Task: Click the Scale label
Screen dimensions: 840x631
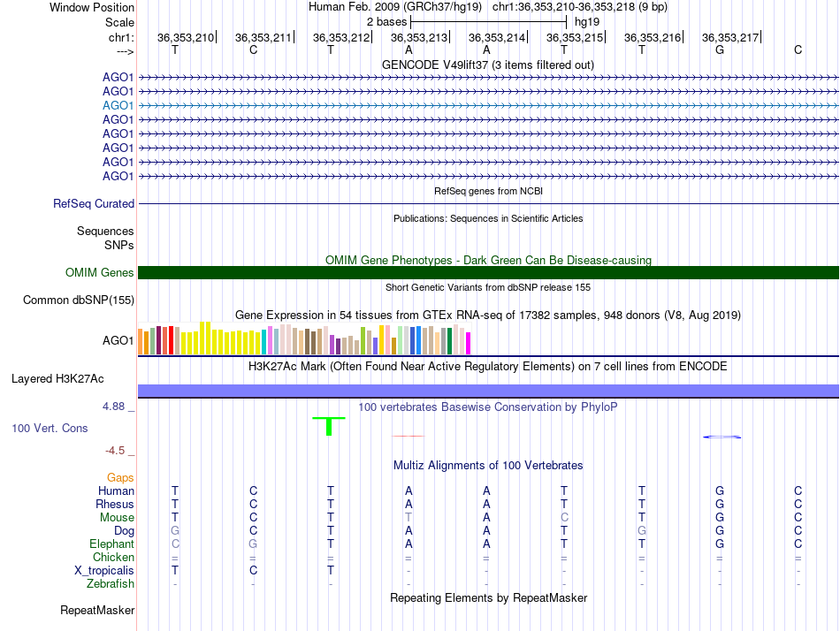Action: [120, 22]
